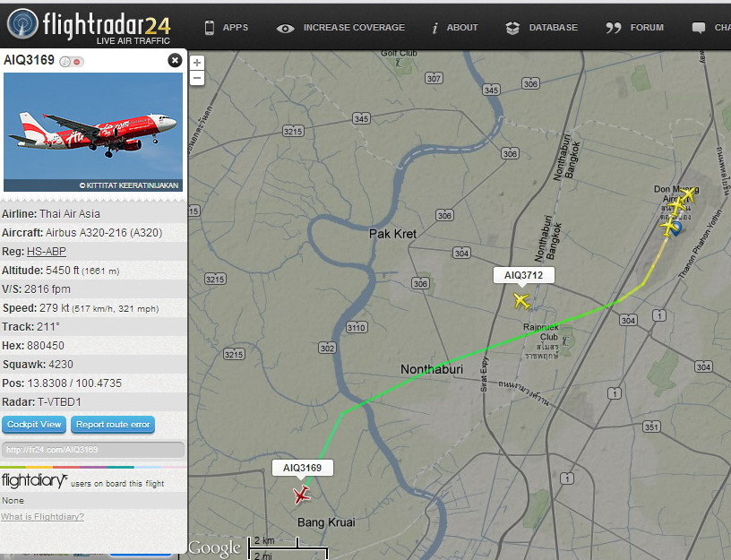Viewport: 731px width, 560px height.
Task: Open the INCREASE COVERAGE eye menu
Action: [x=340, y=28]
